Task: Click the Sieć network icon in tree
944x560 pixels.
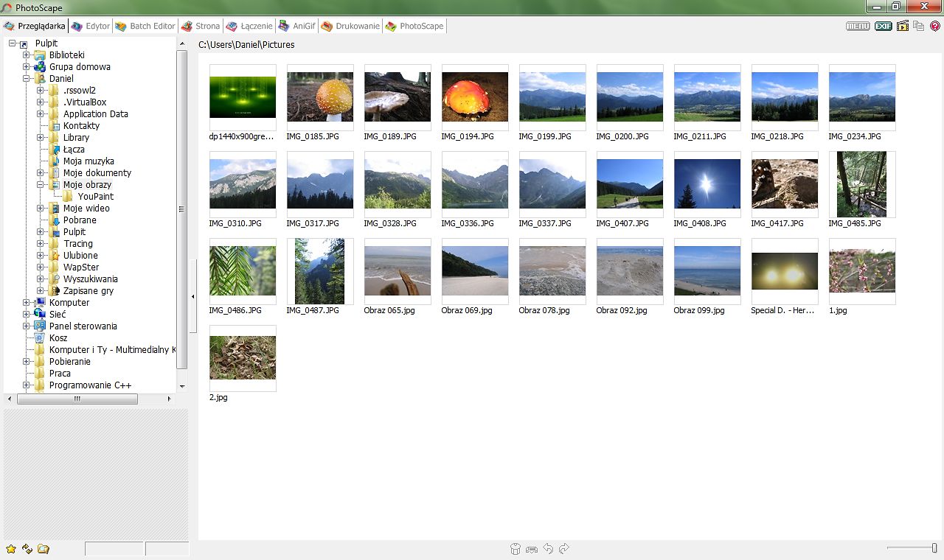Action: click(41, 315)
